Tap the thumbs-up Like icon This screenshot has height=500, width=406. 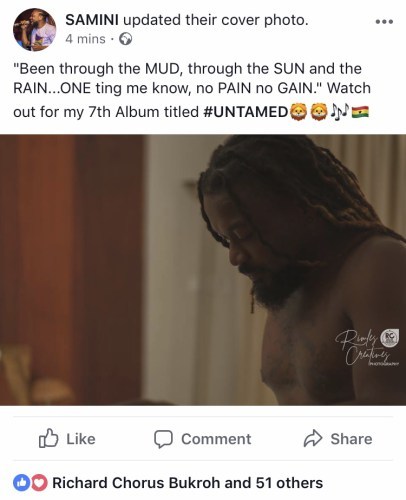[x=48, y=438]
